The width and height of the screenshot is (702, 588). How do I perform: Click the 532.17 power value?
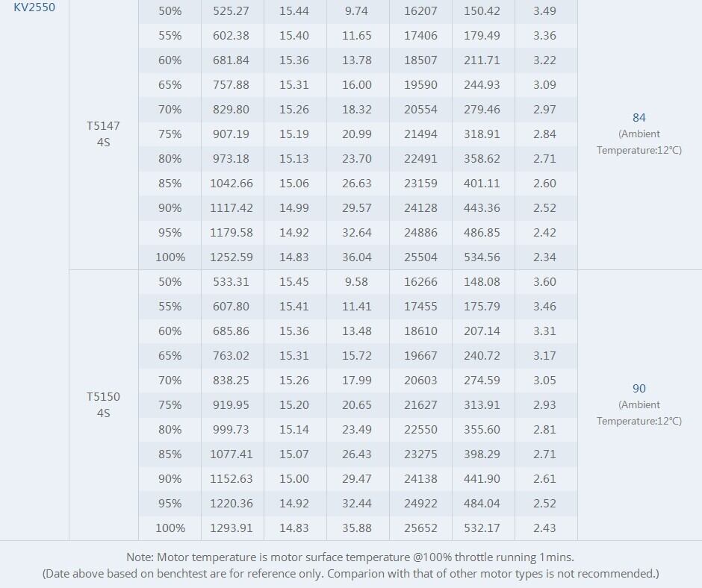point(482,528)
